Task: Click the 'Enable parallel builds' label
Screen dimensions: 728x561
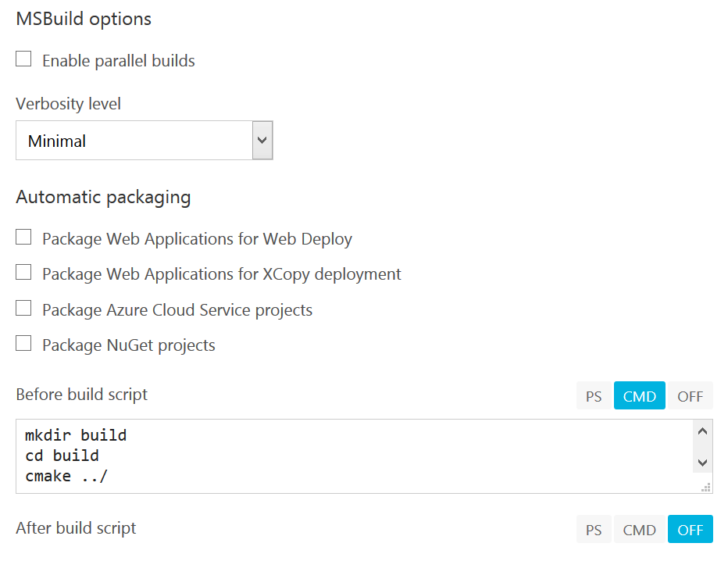Action: tap(119, 61)
